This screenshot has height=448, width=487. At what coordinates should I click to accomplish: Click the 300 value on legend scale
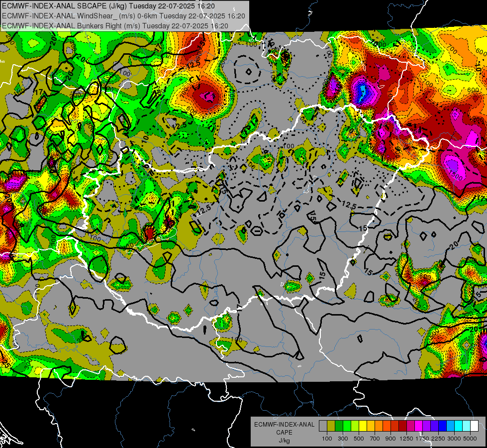click(343, 439)
